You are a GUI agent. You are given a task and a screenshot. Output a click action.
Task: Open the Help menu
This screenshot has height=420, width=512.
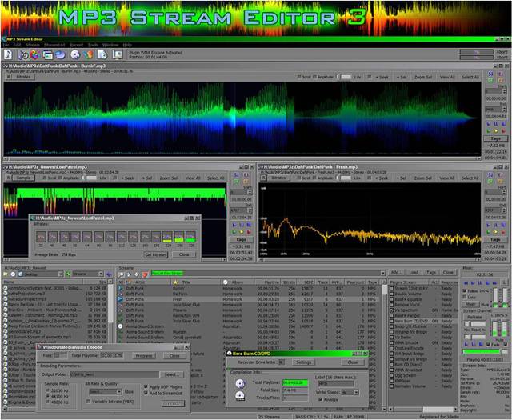pyautogui.click(x=127, y=45)
